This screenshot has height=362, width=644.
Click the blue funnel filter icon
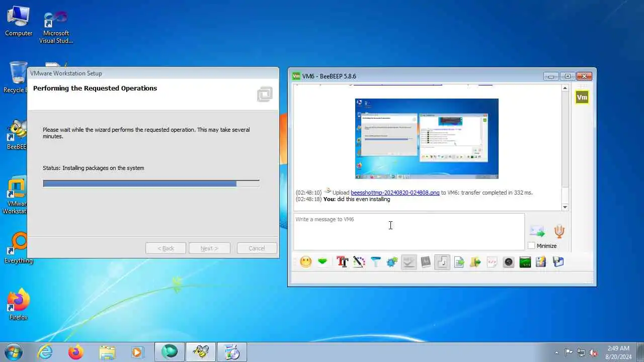click(376, 262)
